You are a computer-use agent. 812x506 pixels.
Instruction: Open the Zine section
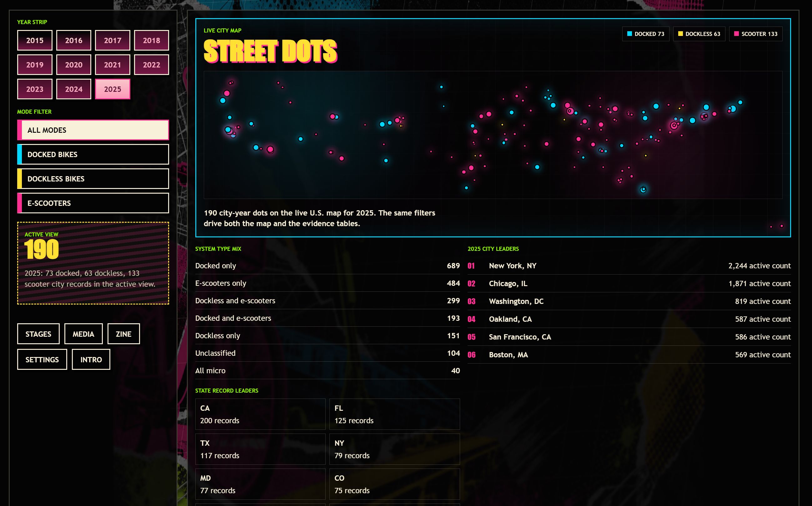123,334
